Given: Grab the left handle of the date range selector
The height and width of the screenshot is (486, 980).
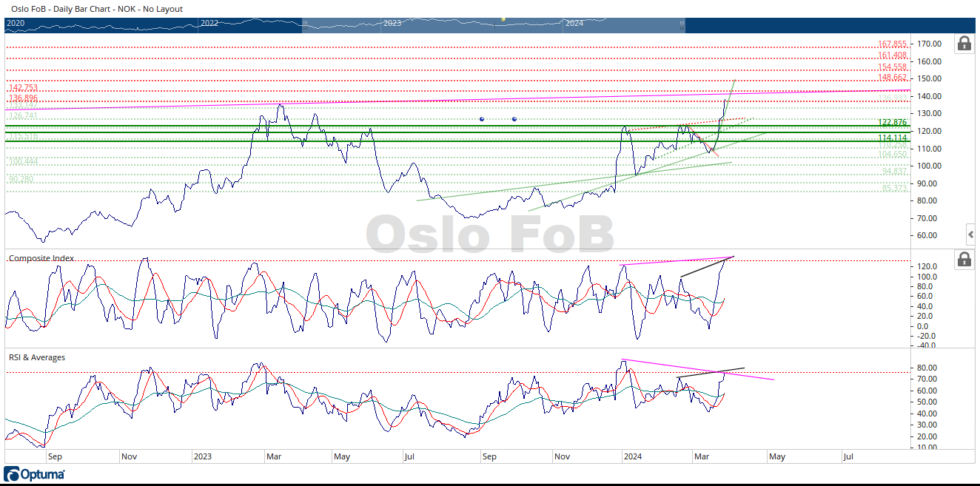Looking at the screenshot, I should (x=304, y=24).
